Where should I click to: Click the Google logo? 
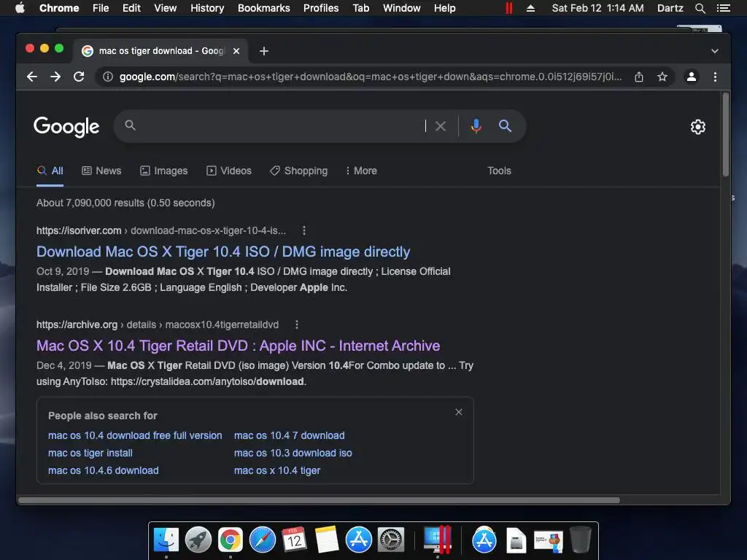(x=66, y=127)
